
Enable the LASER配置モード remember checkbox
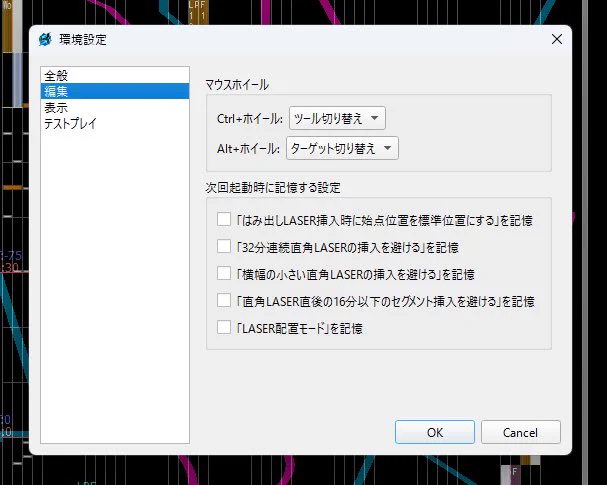pos(224,327)
